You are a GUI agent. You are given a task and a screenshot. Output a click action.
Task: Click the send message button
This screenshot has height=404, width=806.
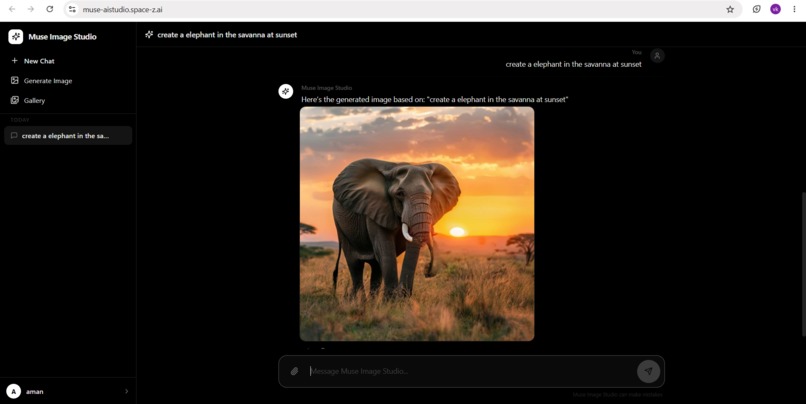pos(648,371)
